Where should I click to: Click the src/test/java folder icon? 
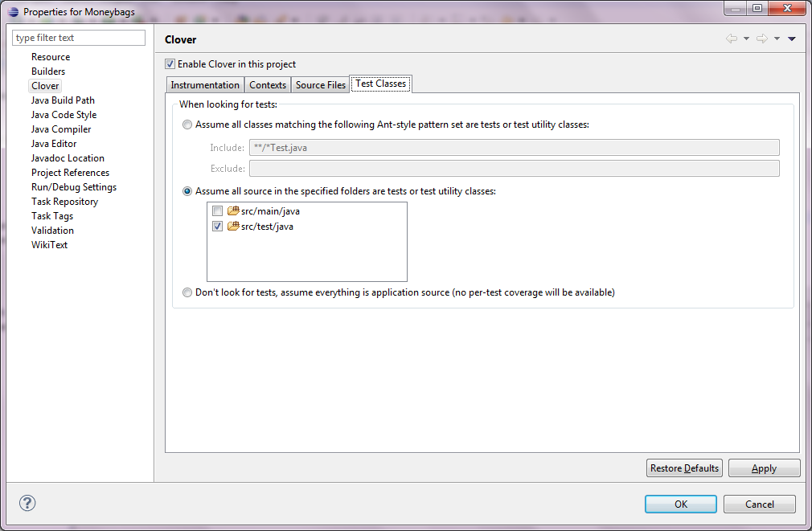(x=233, y=227)
